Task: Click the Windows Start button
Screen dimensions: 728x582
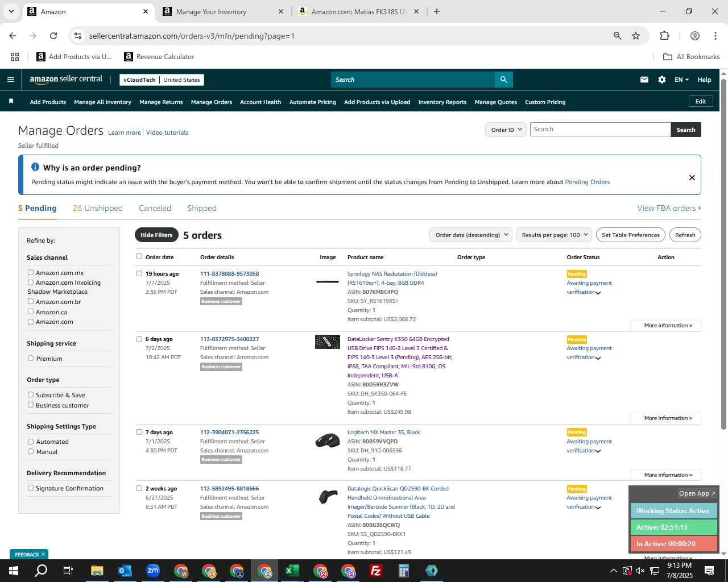Action: coord(13,571)
